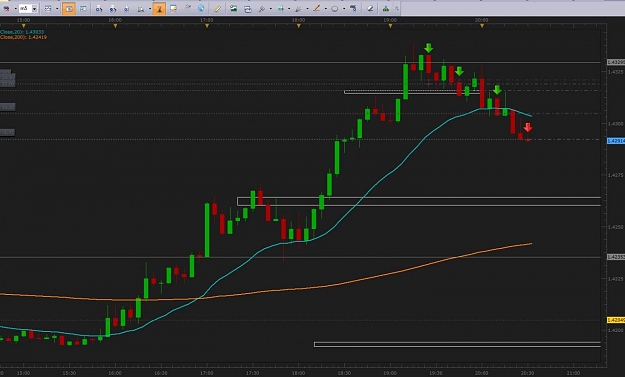Toggle the highlighted hourglass button
This screenshot has width=625, height=377.
point(159,8)
